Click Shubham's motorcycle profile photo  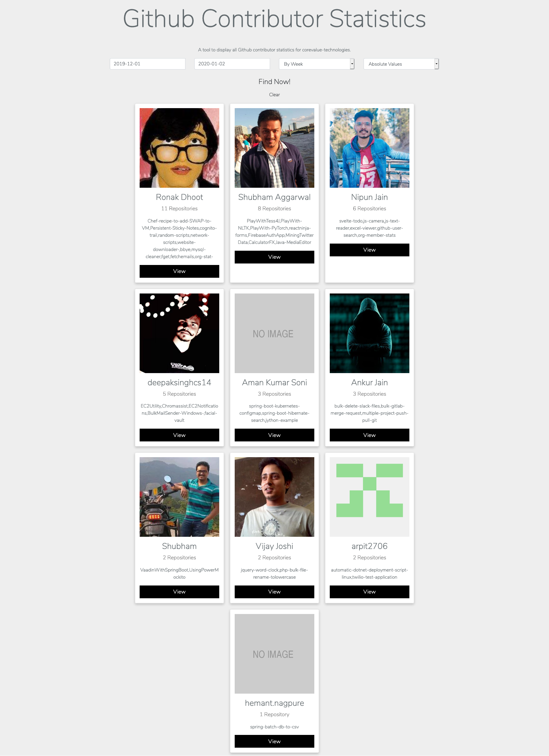179,497
